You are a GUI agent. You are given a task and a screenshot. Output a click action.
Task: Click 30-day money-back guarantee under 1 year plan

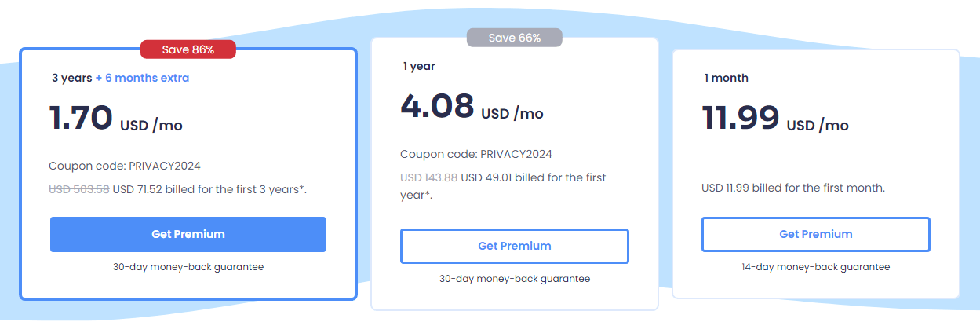(x=515, y=279)
